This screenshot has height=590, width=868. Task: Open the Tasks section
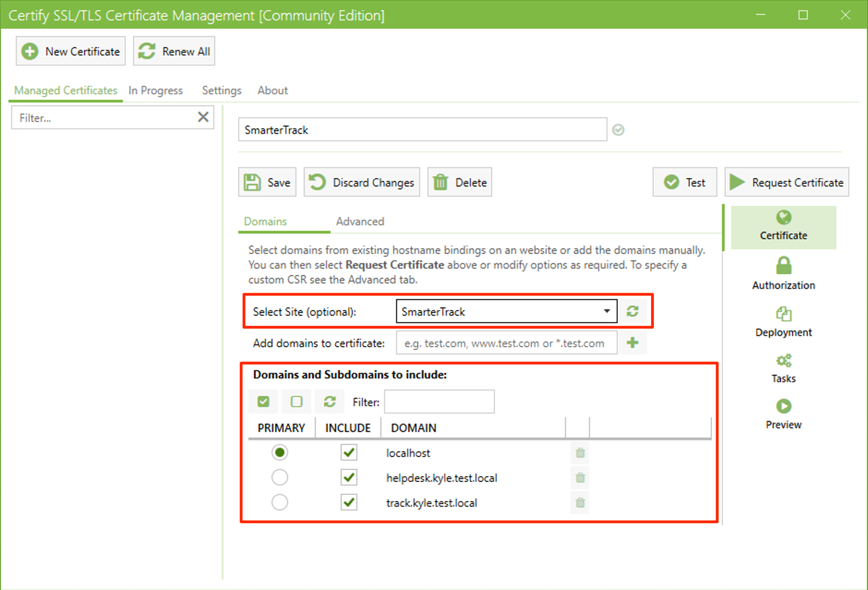pyautogui.click(x=784, y=368)
